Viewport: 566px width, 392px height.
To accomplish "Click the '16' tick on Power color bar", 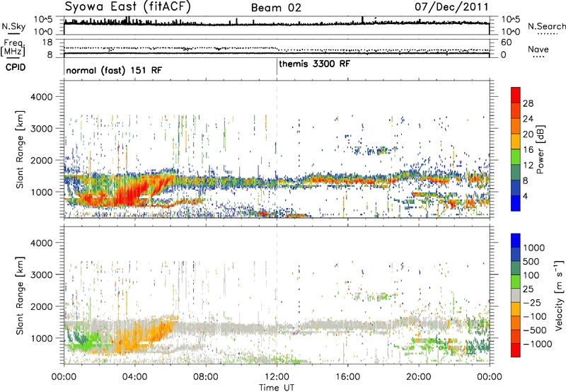I will tap(528, 150).
